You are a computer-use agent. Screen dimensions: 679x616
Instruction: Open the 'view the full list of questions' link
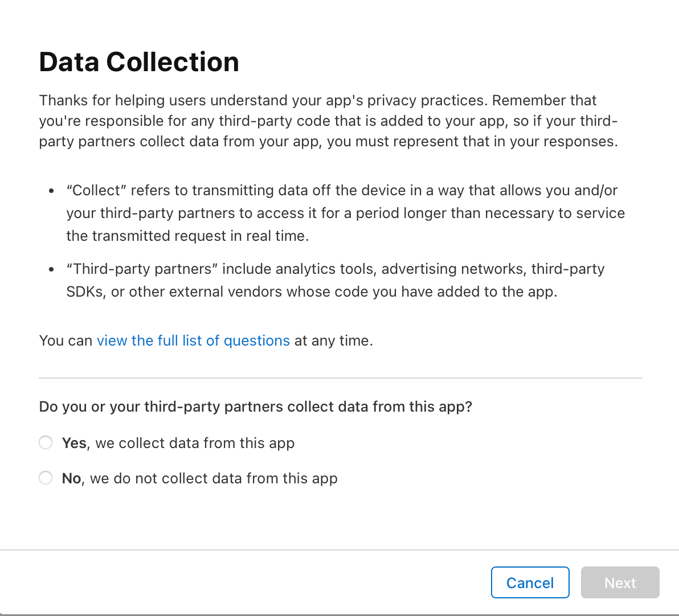(x=193, y=340)
